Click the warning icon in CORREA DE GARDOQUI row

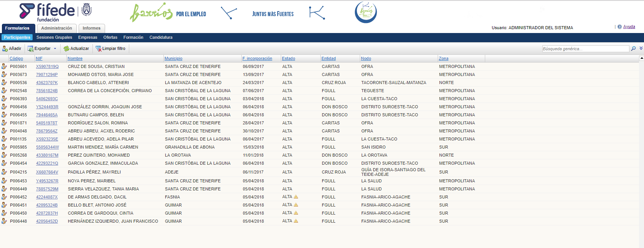296,213
